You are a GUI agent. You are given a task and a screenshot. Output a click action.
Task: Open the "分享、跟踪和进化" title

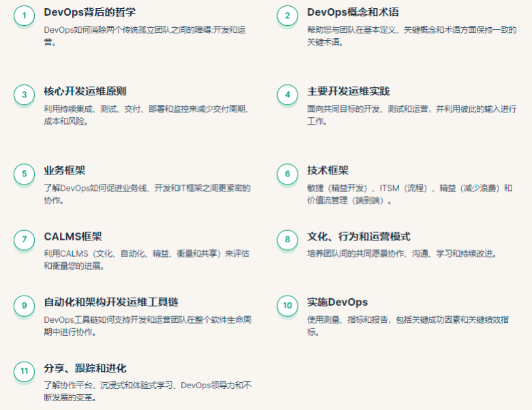(85, 368)
